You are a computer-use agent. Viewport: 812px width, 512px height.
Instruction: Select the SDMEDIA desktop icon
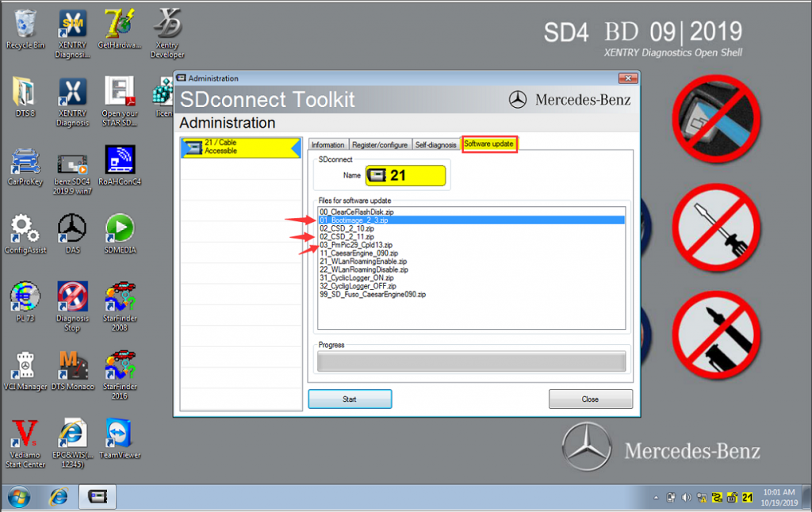pos(120,235)
